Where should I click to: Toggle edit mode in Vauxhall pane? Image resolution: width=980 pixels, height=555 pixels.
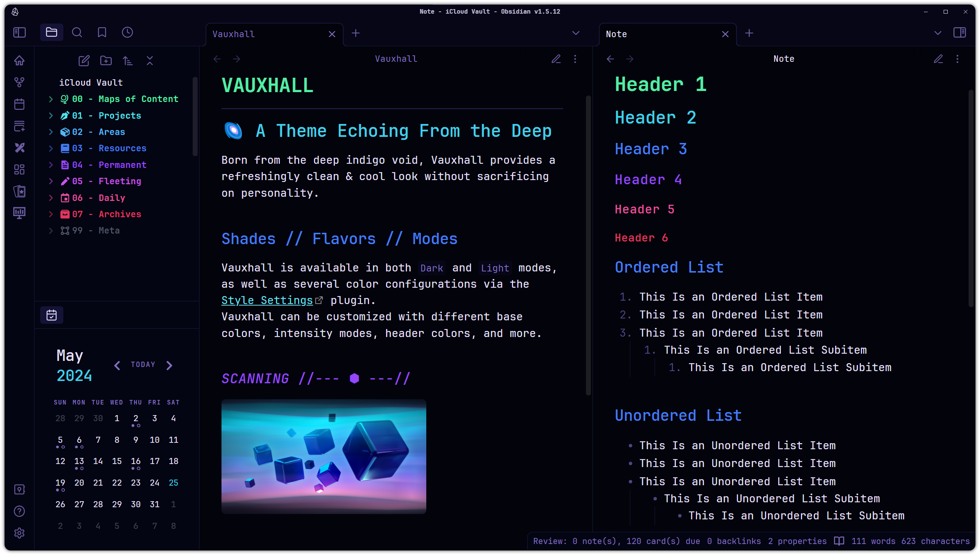coord(556,59)
